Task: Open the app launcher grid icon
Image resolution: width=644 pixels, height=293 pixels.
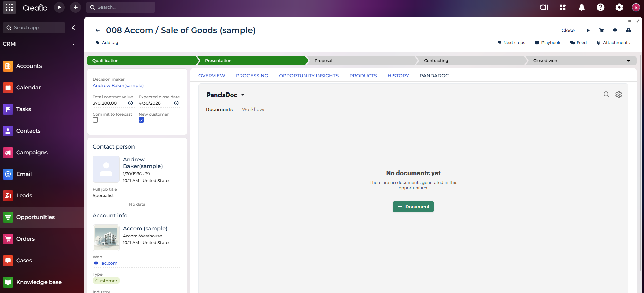Action: 9,7
